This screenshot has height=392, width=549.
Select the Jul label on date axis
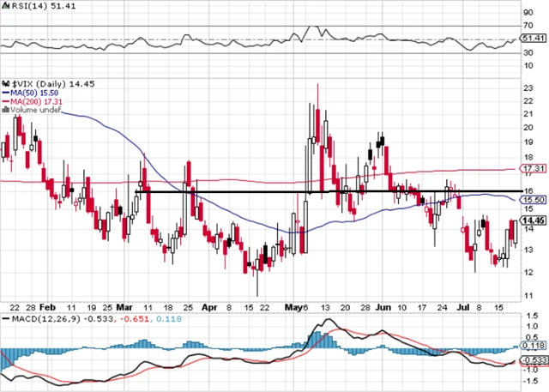click(464, 305)
